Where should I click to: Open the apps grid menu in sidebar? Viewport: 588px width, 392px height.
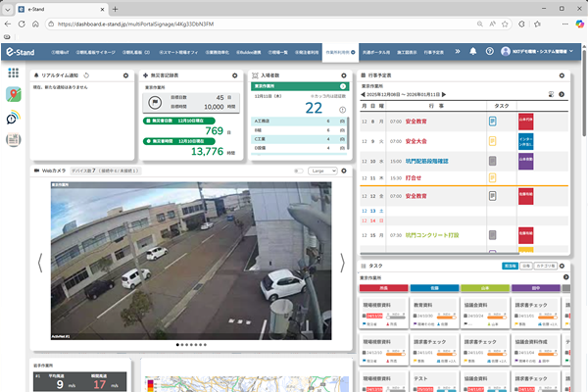pos(14,73)
